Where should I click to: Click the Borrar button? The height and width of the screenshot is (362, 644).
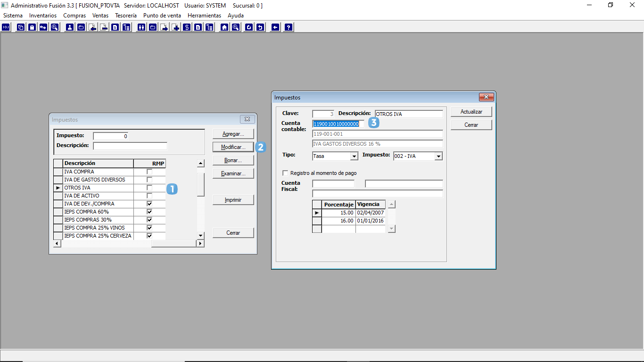pos(233,160)
